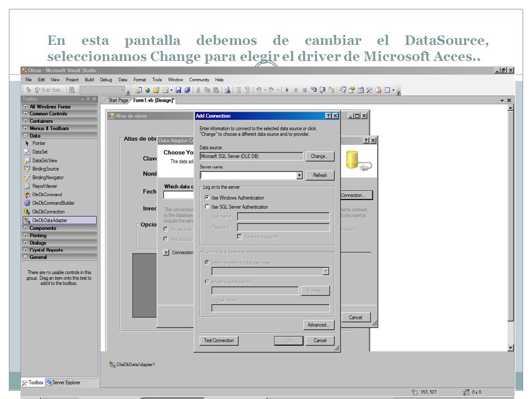Open the Debug menu
The width and height of the screenshot is (532, 399).
click(106, 80)
